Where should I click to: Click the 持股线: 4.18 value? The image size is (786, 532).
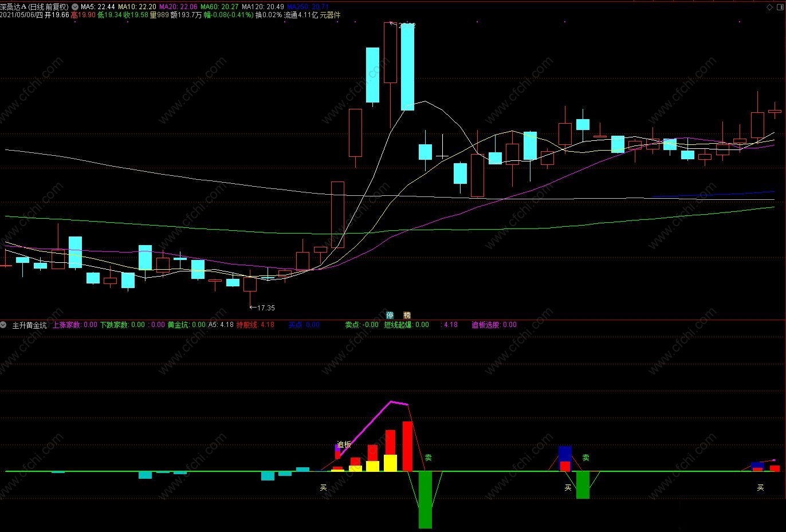click(256, 325)
